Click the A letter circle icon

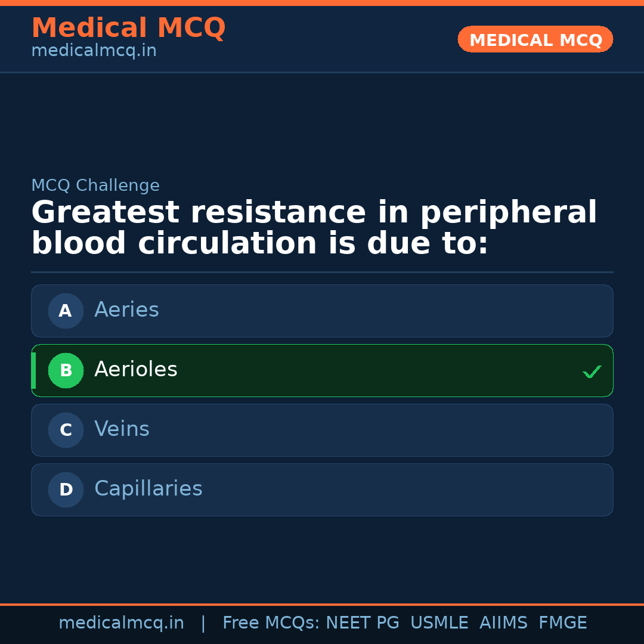(x=66, y=311)
